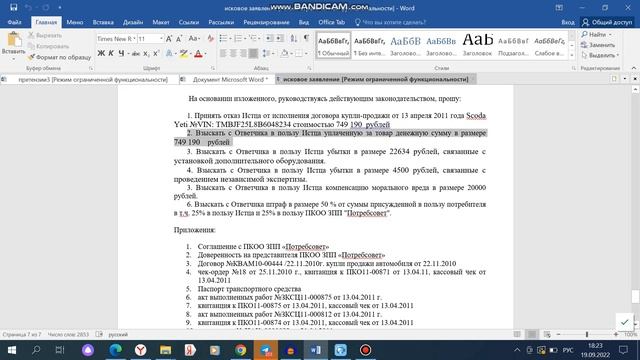Open File Explorer from the taskbar
The width and height of the screenshot is (640, 360).
pyautogui.click(x=165, y=350)
